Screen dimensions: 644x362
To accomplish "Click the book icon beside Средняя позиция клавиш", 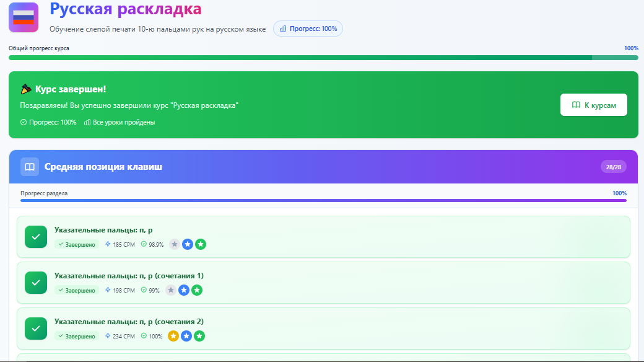I will pyautogui.click(x=30, y=167).
